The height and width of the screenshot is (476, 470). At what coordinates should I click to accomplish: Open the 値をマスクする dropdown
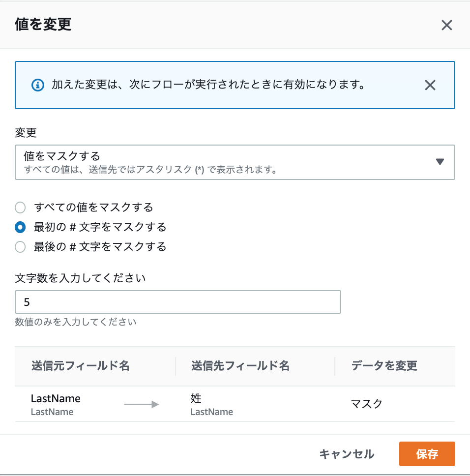(235, 162)
